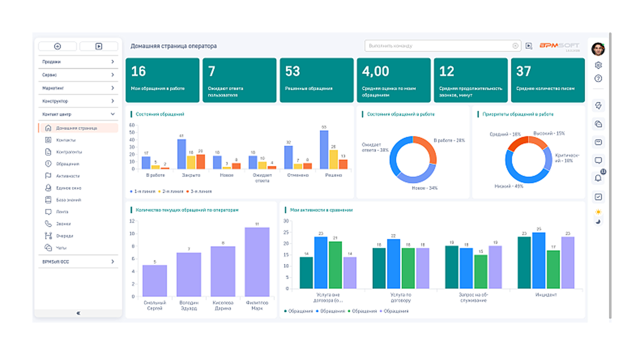Go to Домашняя страница in the sidebar
This screenshot has width=644, height=355.
pyautogui.click(x=78, y=128)
